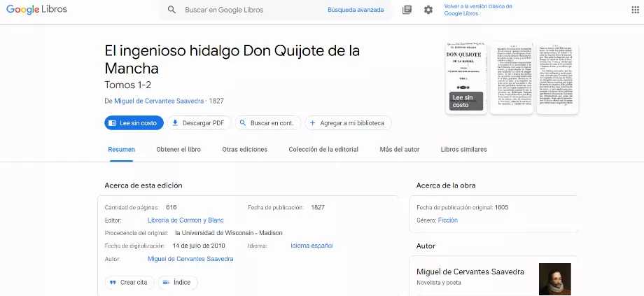Open the Google apps grid

pyautogui.click(x=635, y=10)
